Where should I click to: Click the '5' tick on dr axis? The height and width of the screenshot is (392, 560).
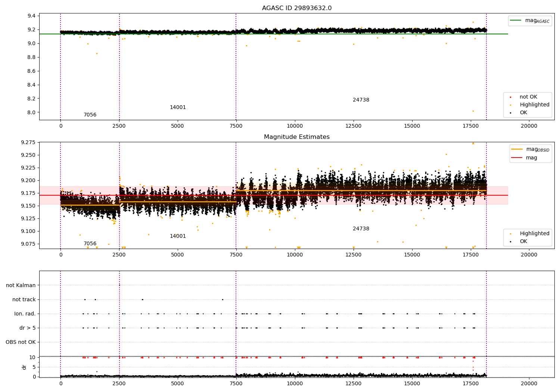coord(34,367)
